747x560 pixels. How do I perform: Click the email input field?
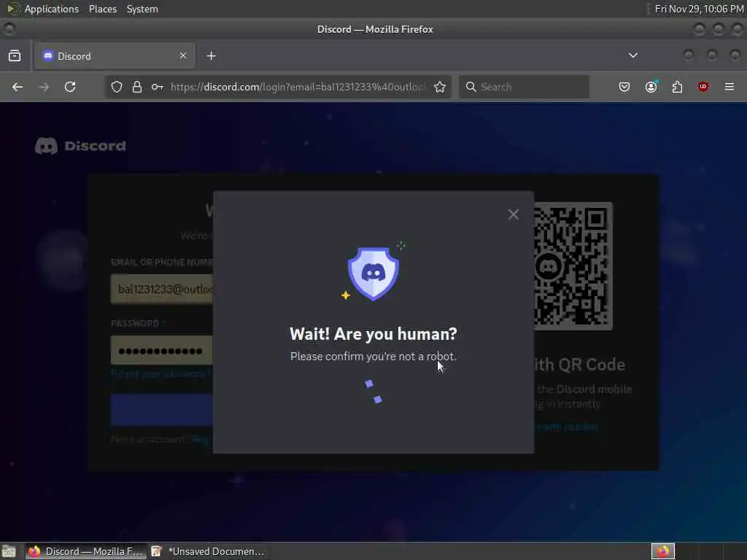pos(162,289)
